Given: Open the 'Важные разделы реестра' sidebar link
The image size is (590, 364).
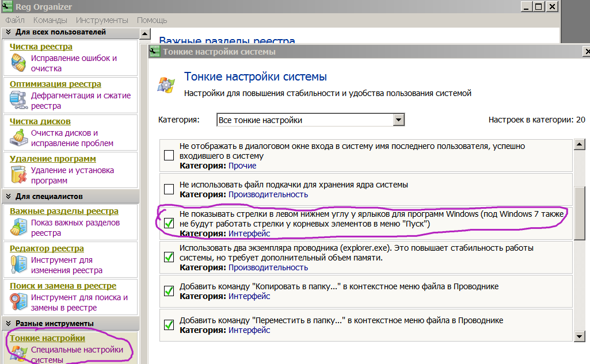Looking at the screenshot, I should pyautogui.click(x=64, y=211).
